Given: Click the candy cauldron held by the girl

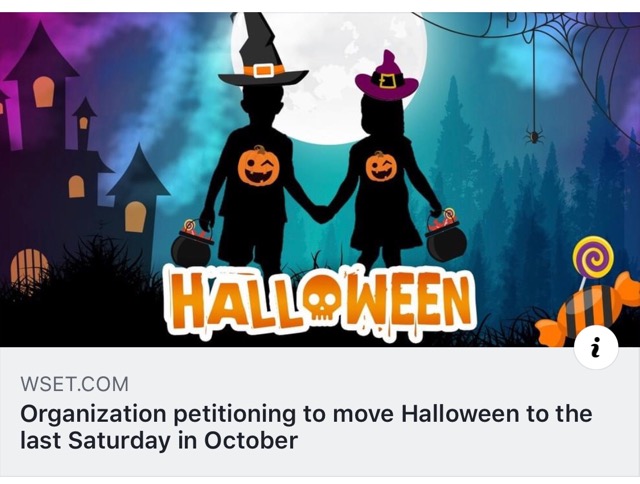Looking at the screenshot, I should (445, 237).
